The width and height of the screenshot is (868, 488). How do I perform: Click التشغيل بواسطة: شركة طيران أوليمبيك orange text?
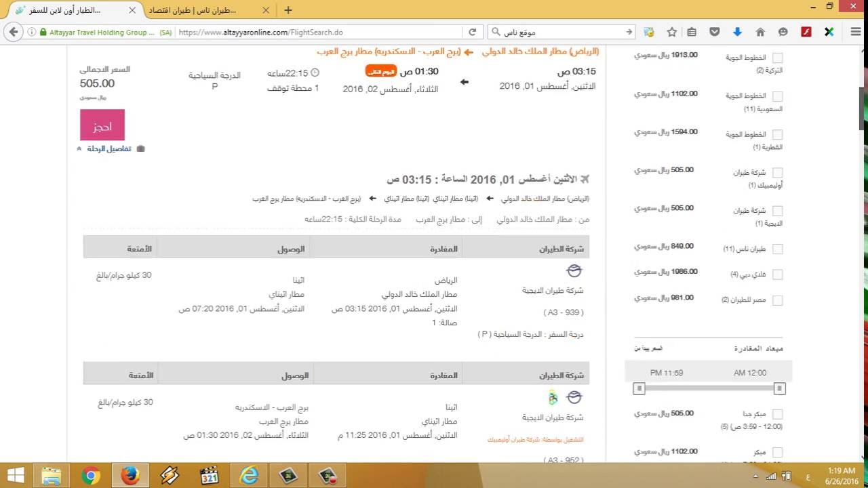pos(536,439)
